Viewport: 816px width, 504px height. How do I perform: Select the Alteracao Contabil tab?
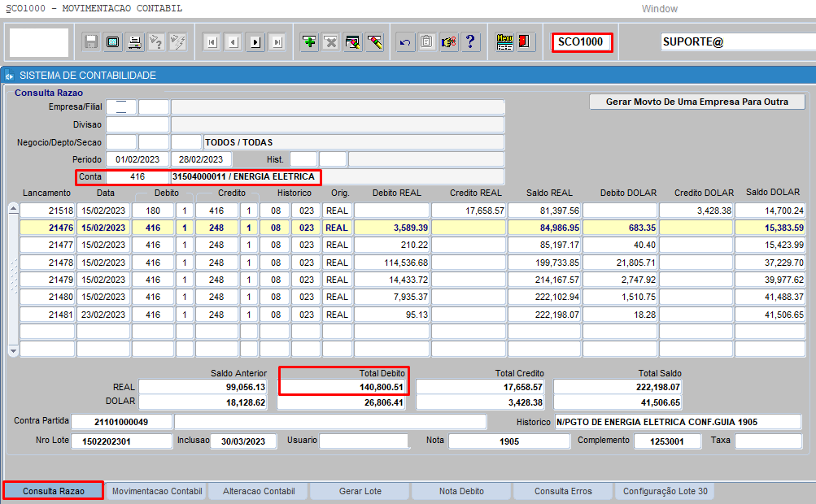(259, 491)
